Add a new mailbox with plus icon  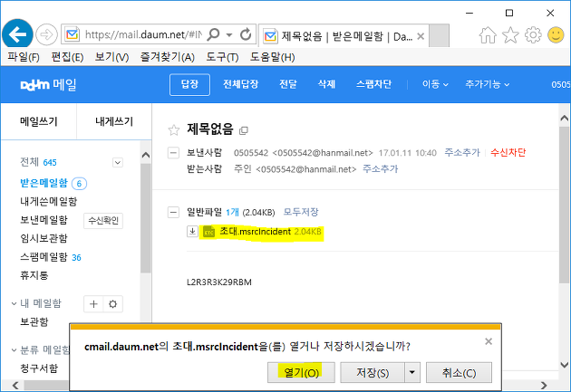93,304
